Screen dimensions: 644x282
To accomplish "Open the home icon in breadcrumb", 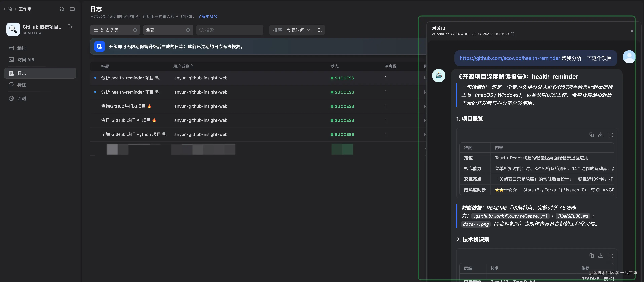I will [x=10, y=9].
